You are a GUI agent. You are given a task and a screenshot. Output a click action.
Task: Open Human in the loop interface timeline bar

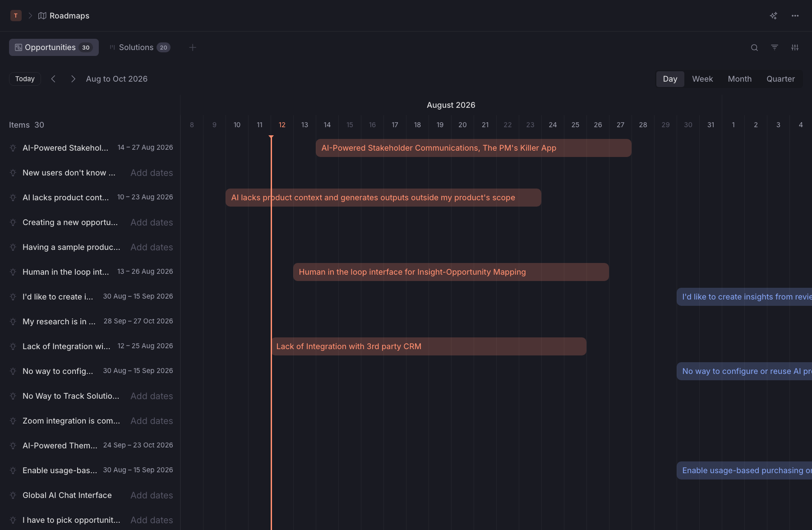pos(451,272)
